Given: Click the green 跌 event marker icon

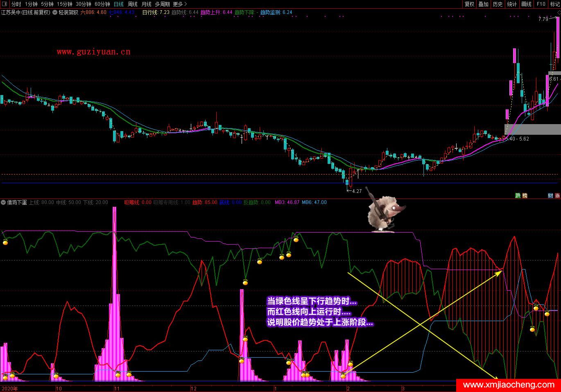Looking at the screenshot, I should point(518,196).
